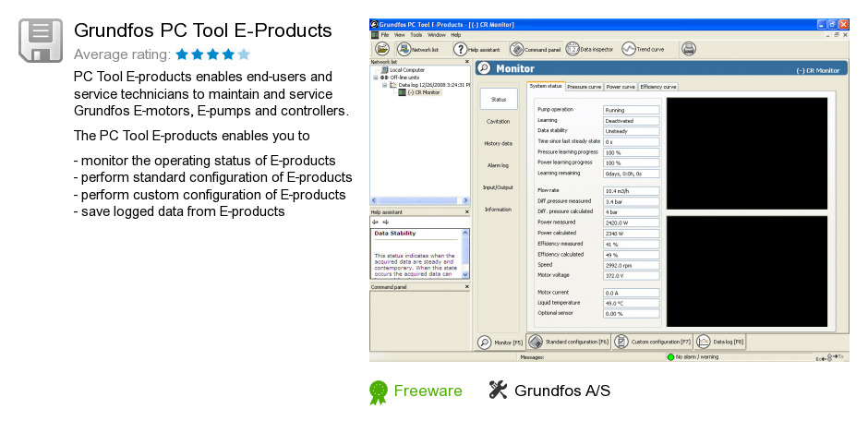Click the application icon in the menu bar
The width and height of the screenshot is (868, 433).
pos(374,35)
